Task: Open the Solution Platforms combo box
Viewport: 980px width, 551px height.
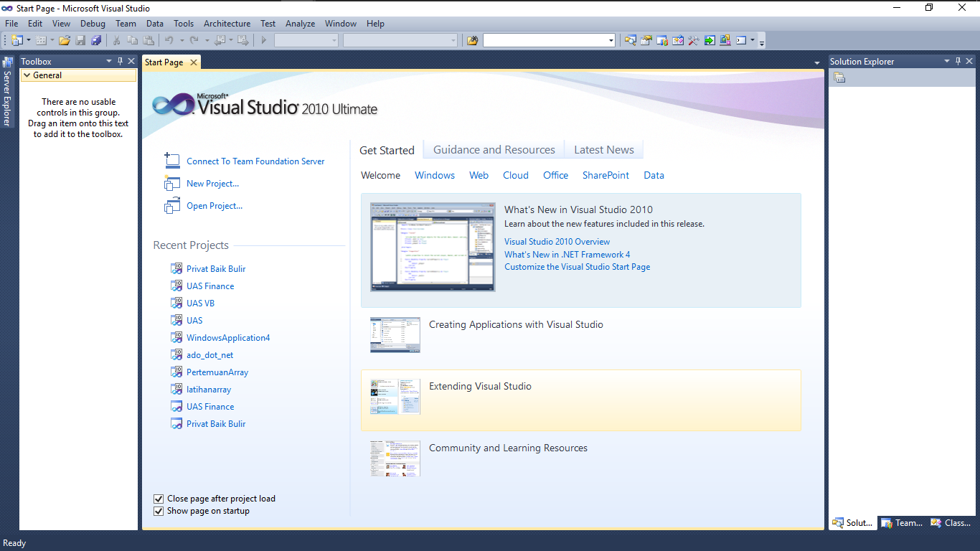Action: pos(400,40)
